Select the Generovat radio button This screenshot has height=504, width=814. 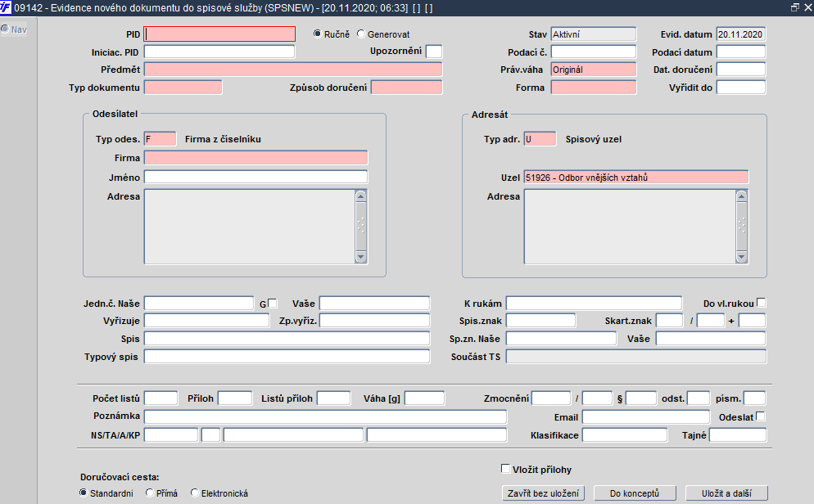(361, 34)
